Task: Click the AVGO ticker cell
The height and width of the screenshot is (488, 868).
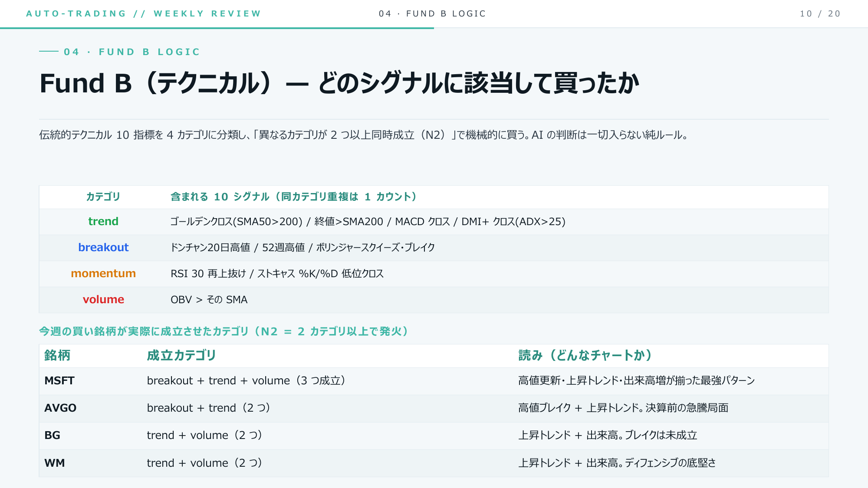Action: point(60,408)
